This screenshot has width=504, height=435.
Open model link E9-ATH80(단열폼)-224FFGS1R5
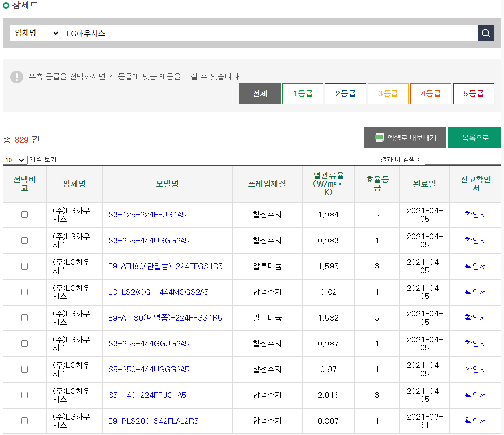coord(165,266)
